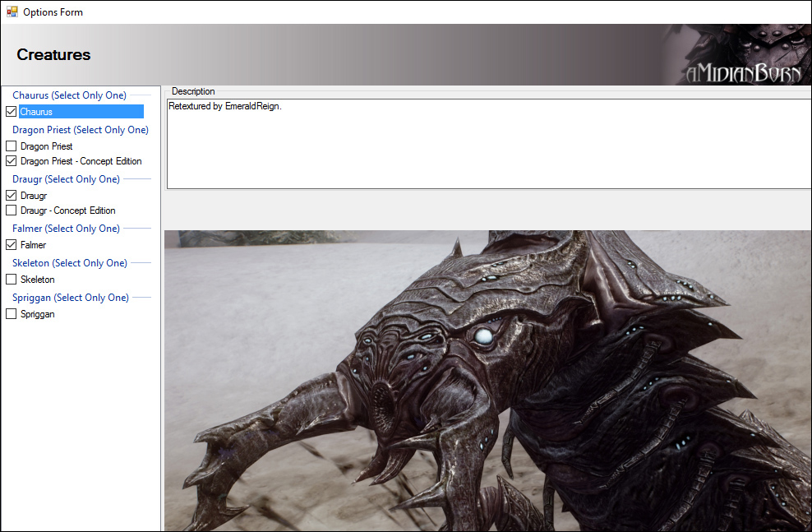The image size is (812, 532).
Task: Uncheck the Falmer checkbox
Action: coord(11,244)
